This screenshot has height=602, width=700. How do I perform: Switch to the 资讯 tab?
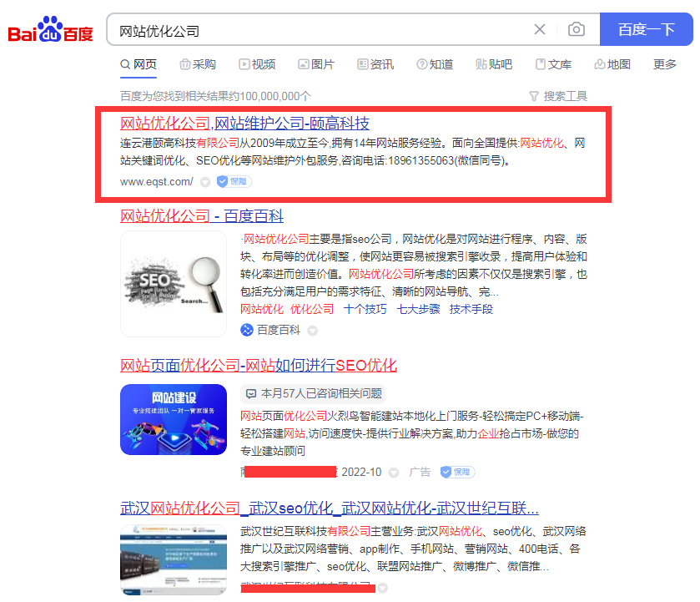click(376, 65)
